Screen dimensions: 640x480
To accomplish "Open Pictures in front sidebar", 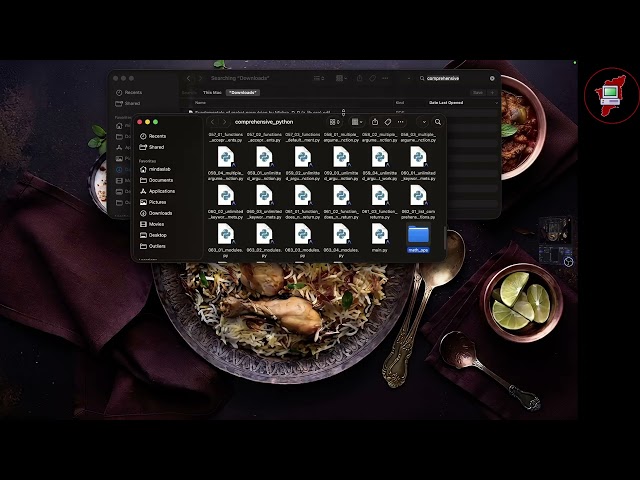I will point(153,202).
